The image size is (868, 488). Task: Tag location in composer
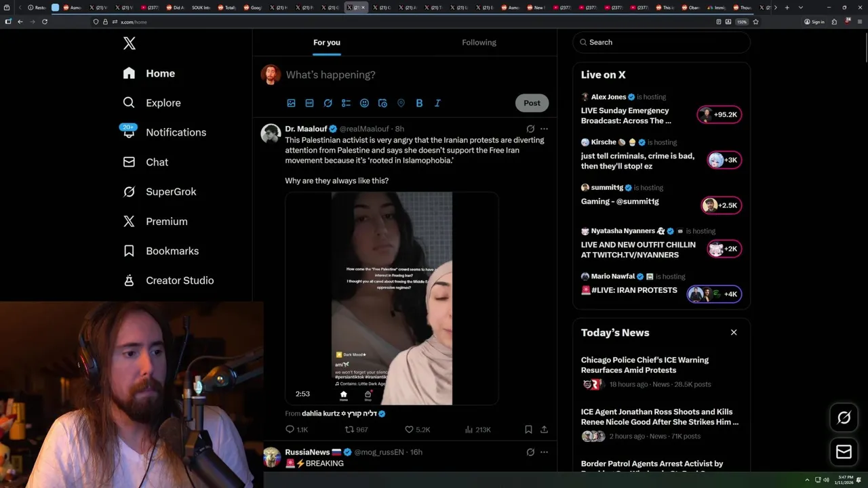(401, 103)
